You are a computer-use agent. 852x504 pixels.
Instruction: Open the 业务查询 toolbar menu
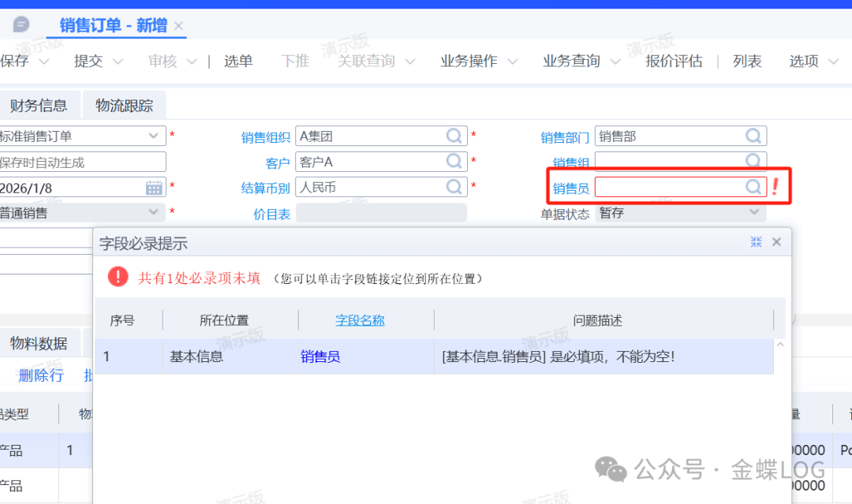(571, 62)
